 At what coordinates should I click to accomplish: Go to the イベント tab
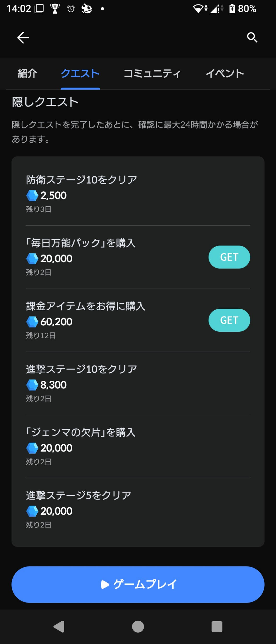pos(225,73)
